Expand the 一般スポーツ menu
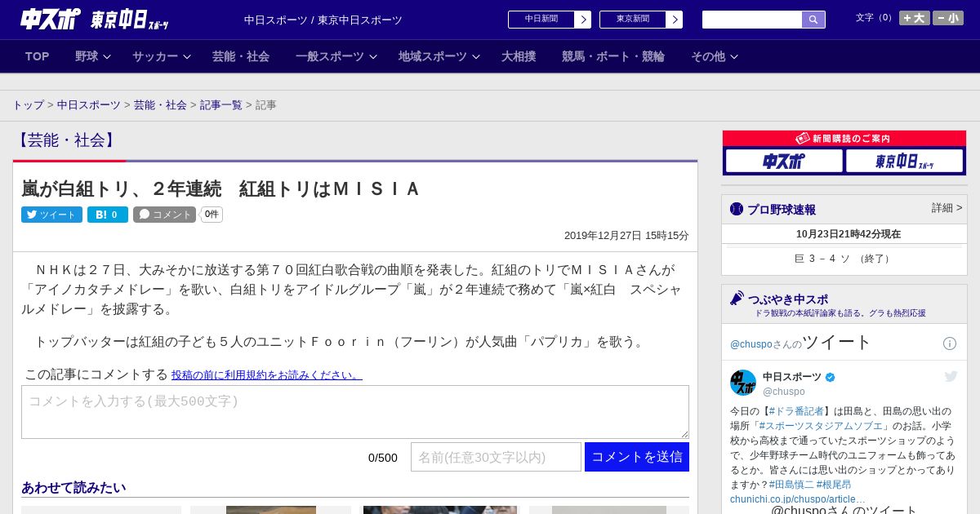Viewport: 980px width, 514px height. 336,56
